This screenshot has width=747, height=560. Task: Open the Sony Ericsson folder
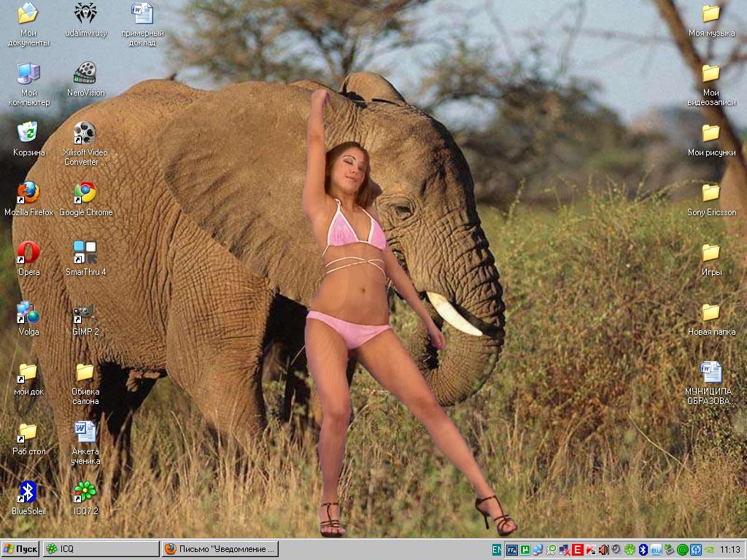pyautogui.click(x=711, y=193)
